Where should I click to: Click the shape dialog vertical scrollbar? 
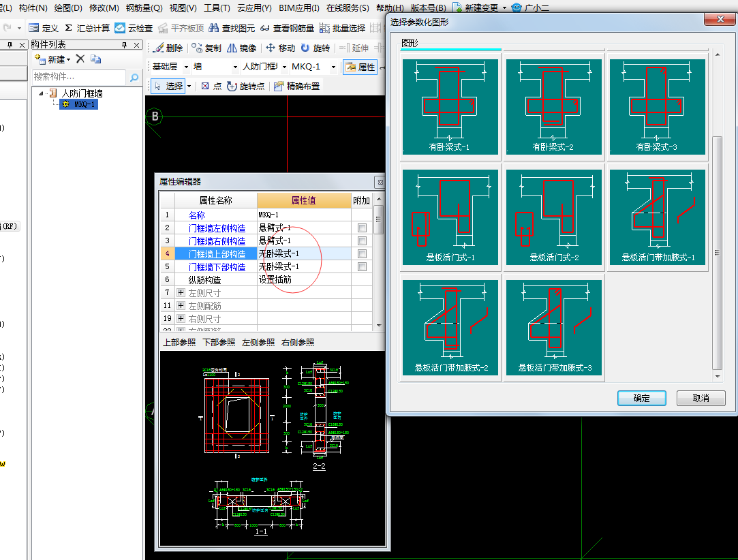[718, 253]
